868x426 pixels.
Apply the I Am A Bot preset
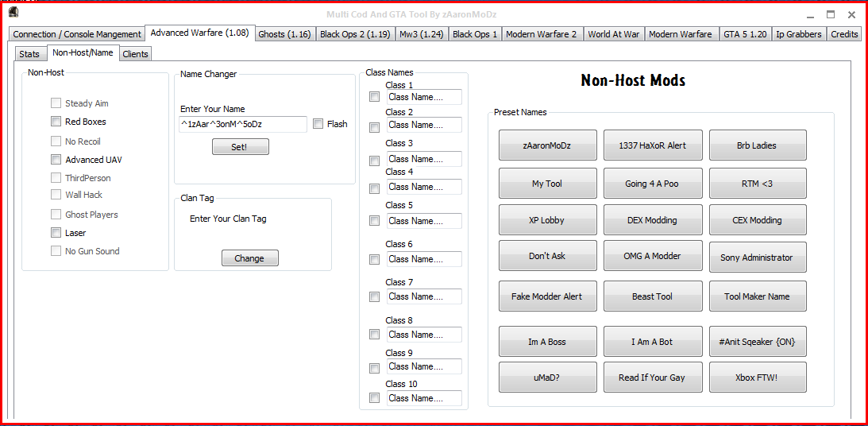click(653, 342)
